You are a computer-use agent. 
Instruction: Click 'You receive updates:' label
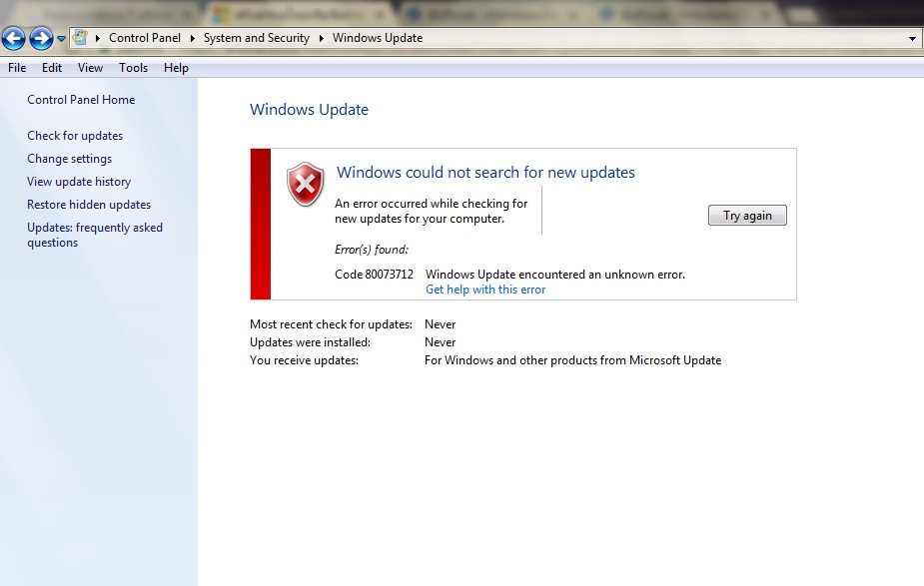coord(304,360)
